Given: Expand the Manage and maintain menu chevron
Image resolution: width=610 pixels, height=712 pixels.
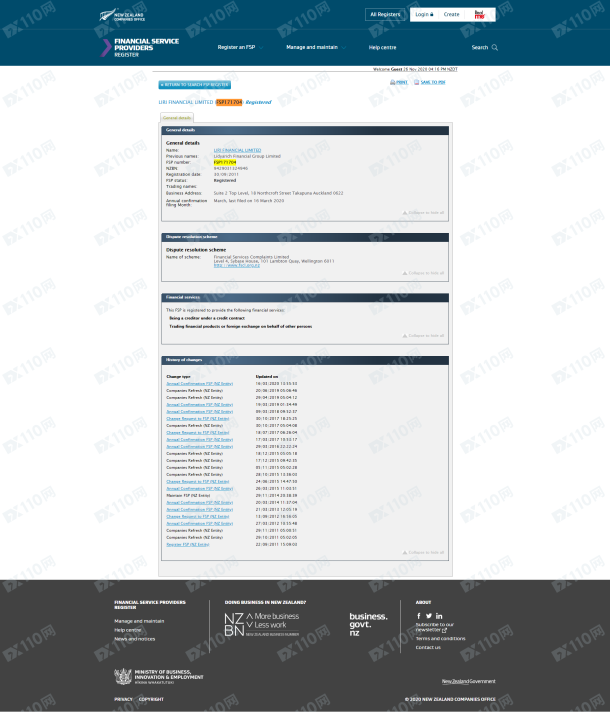Looking at the screenshot, I should (x=343, y=48).
